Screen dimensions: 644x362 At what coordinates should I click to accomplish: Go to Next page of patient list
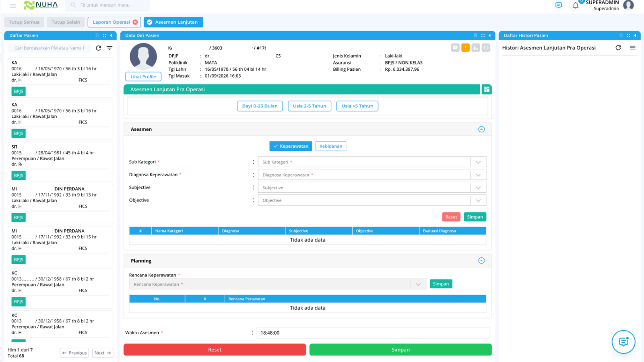pos(103,353)
